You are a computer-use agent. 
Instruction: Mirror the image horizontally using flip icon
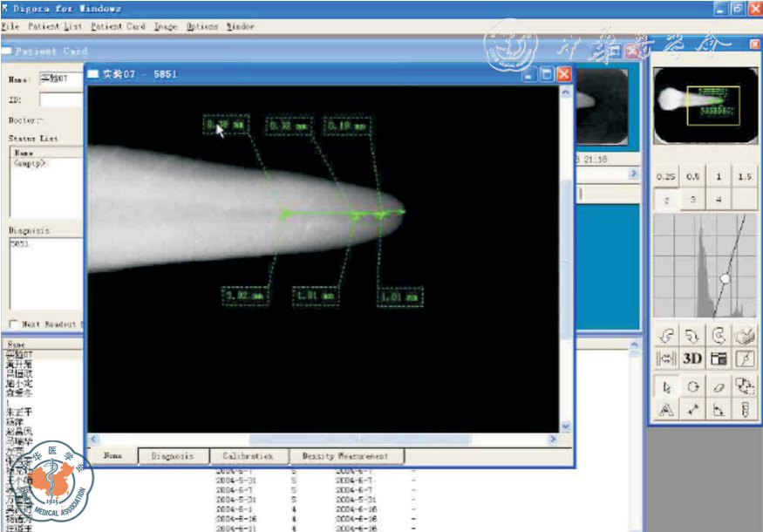(x=666, y=358)
